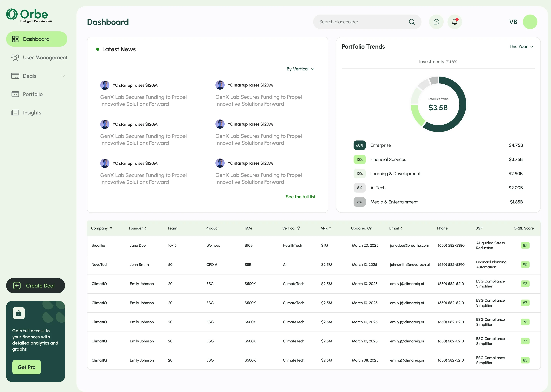
Task: Click the Total Exit Value donut chart
Action: point(438,104)
